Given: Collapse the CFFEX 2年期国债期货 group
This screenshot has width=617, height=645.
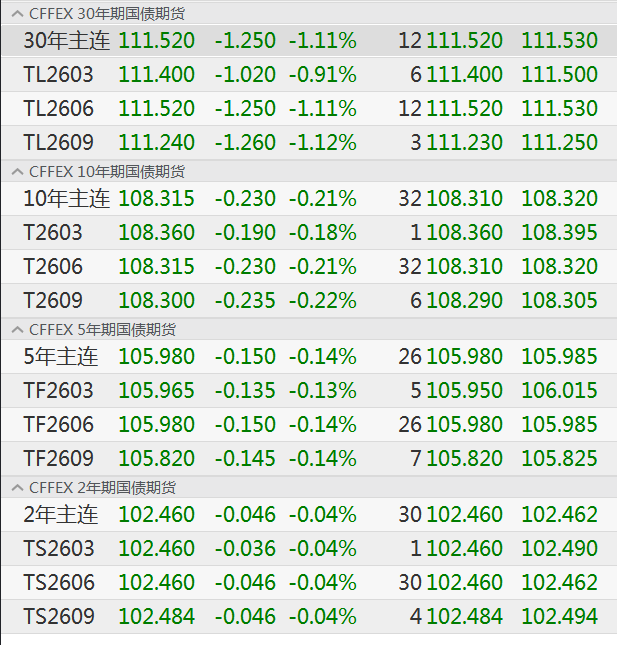Looking at the screenshot, I should click(15, 487).
